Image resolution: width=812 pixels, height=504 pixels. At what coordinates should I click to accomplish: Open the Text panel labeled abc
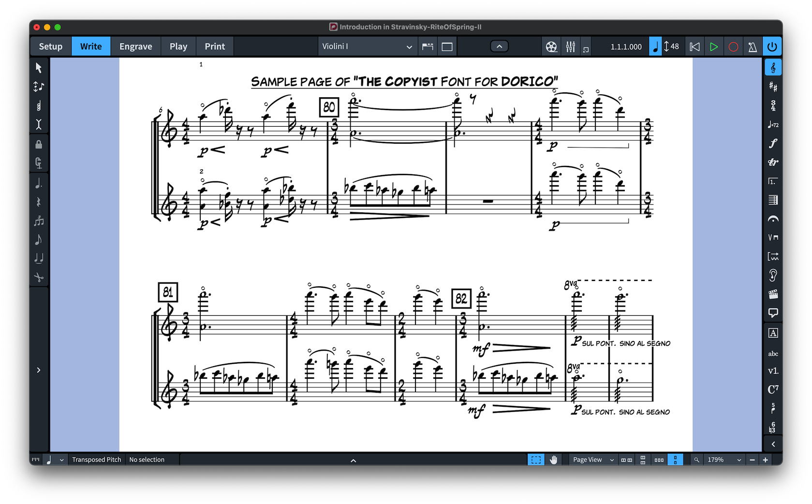point(773,354)
